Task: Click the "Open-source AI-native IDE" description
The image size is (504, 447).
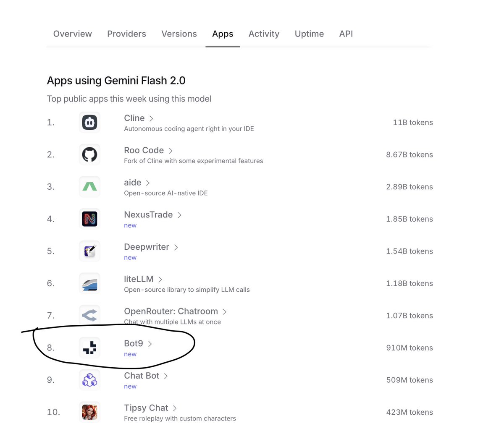Action: click(166, 193)
